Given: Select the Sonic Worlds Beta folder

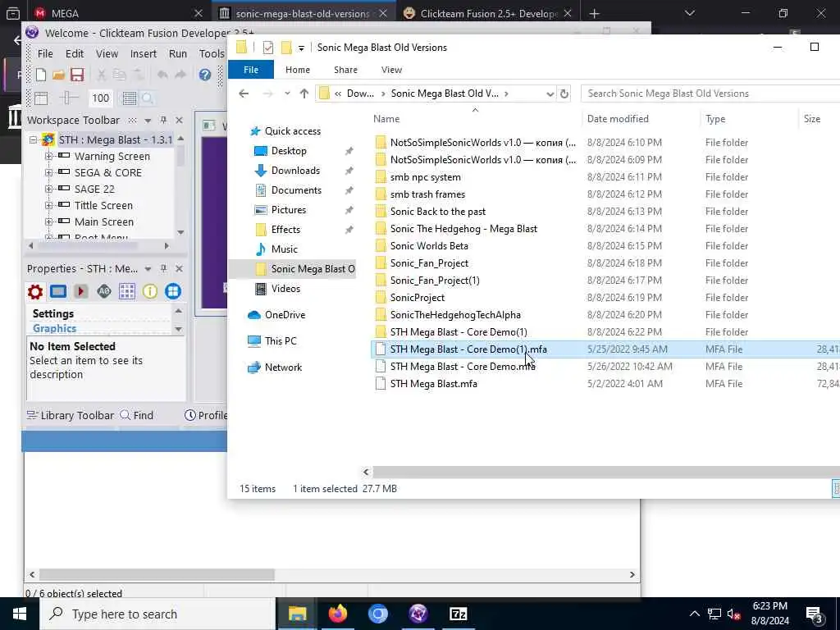Looking at the screenshot, I should pyautogui.click(x=429, y=246).
